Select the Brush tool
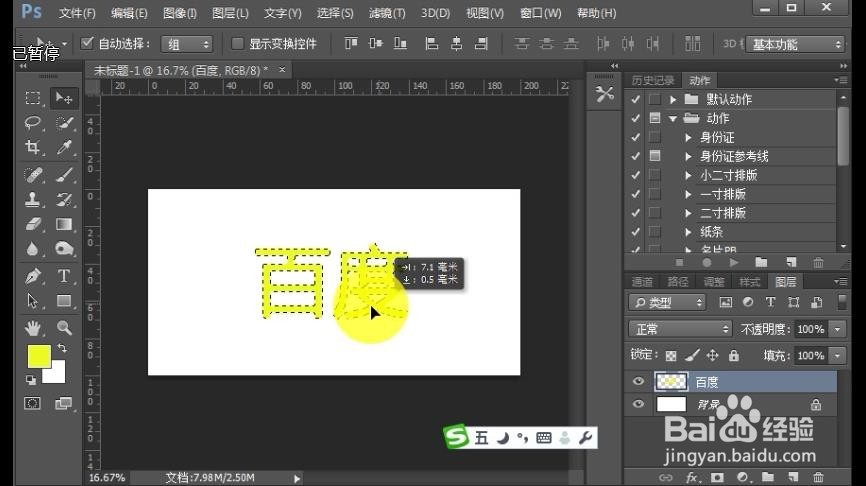Screen dimensions: 866x486 coord(64,176)
